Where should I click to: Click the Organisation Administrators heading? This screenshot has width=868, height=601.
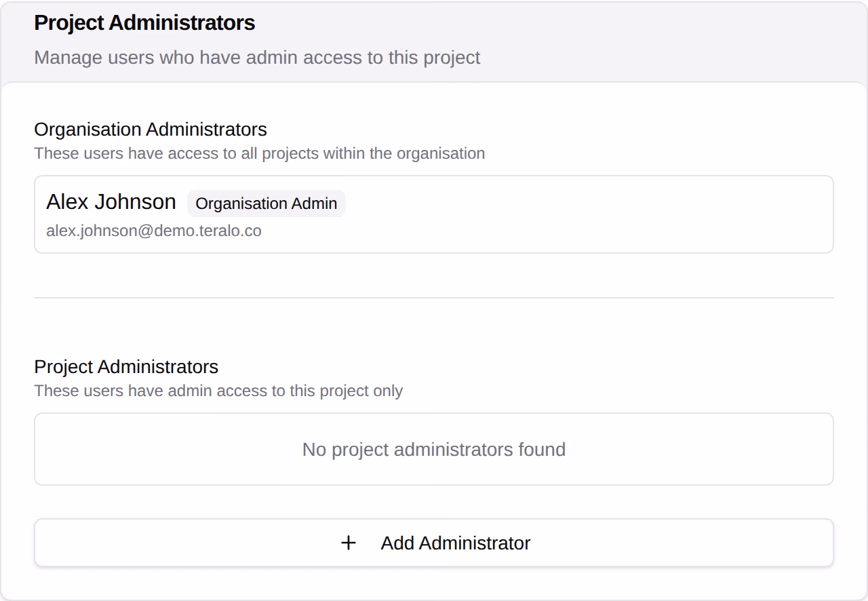(x=151, y=129)
